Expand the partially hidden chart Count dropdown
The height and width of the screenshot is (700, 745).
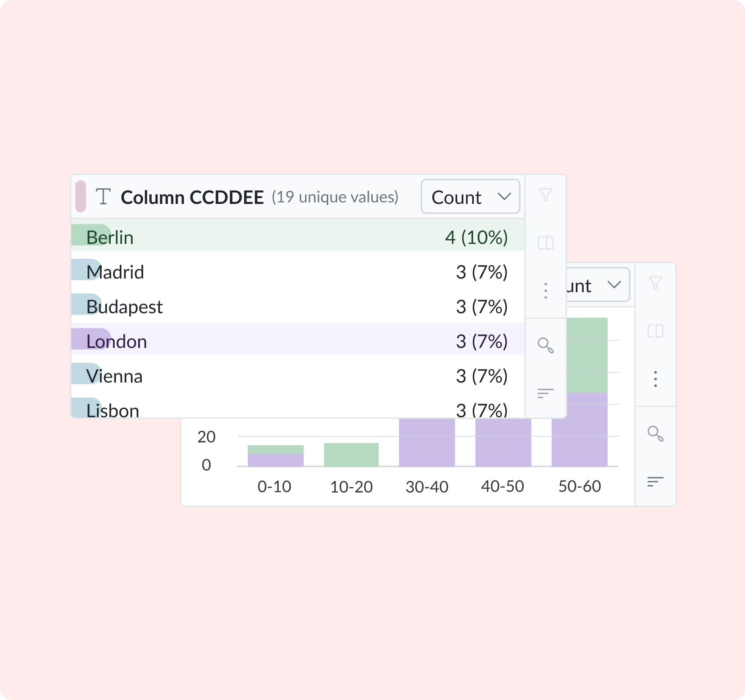598,285
